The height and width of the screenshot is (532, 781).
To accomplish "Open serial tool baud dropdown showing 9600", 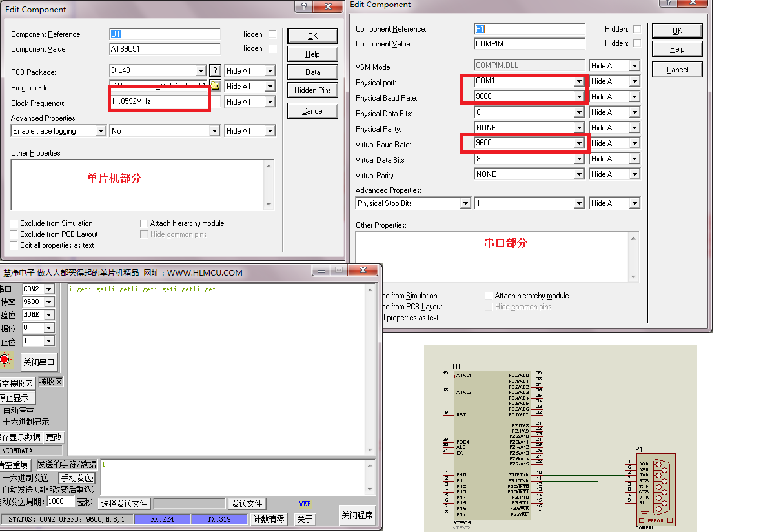I will [x=49, y=302].
